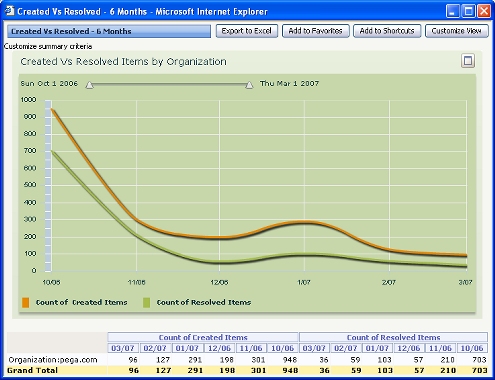This screenshot has height=380, width=495.
Task: Click 03/07 header under Resolved Items
Action: point(314,348)
